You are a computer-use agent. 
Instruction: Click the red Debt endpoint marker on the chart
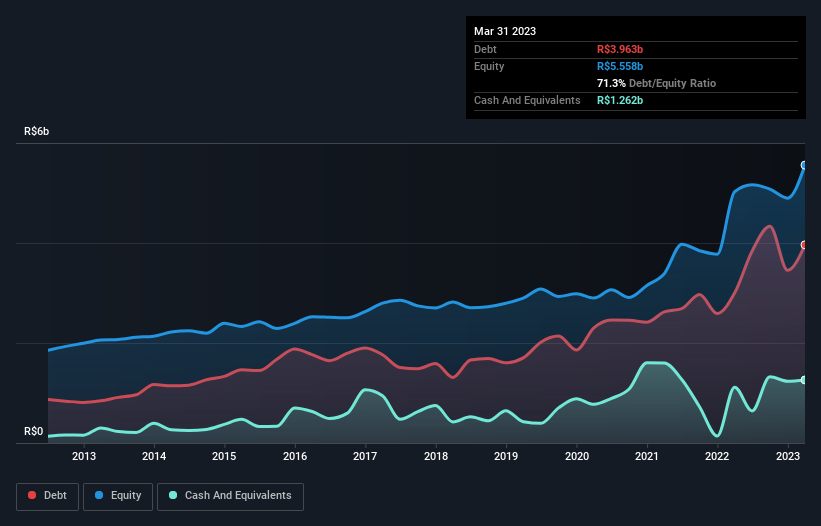pyautogui.click(x=804, y=245)
